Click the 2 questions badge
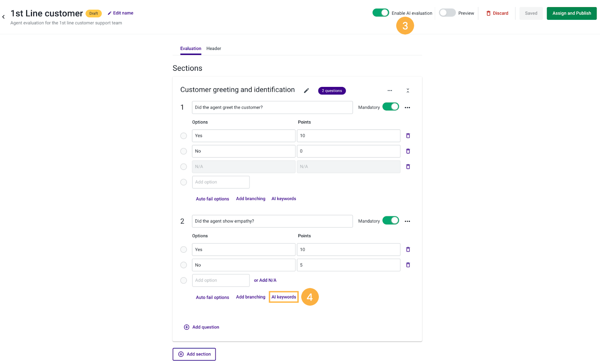 (332, 91)
